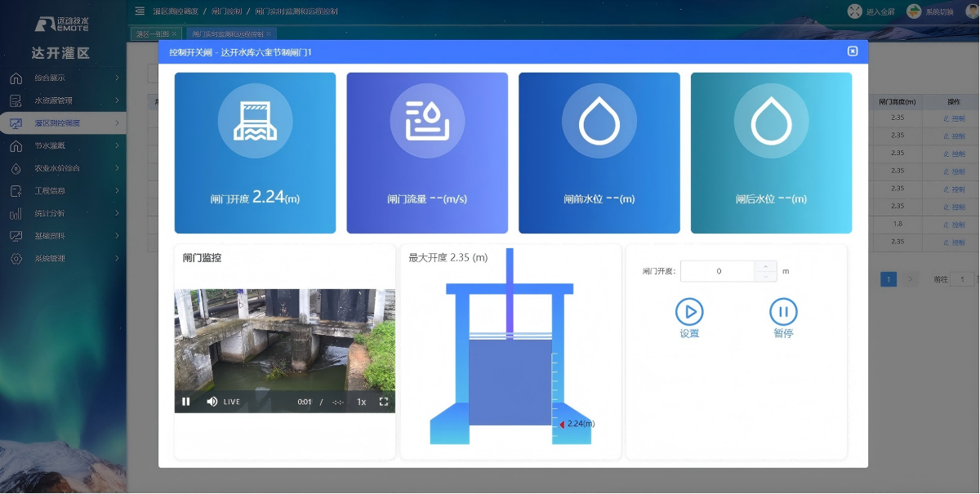Mute the gate monitoring video audio
Viewport: 980px width, 494px height.
pos(212,402)
